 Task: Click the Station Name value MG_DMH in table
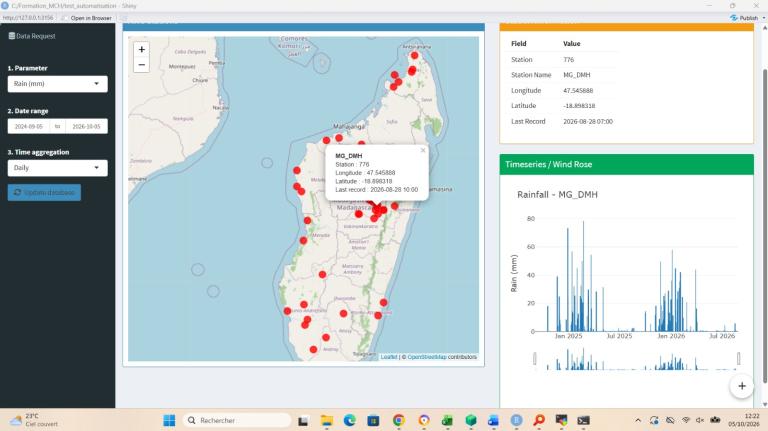click(x=576, y=75)
